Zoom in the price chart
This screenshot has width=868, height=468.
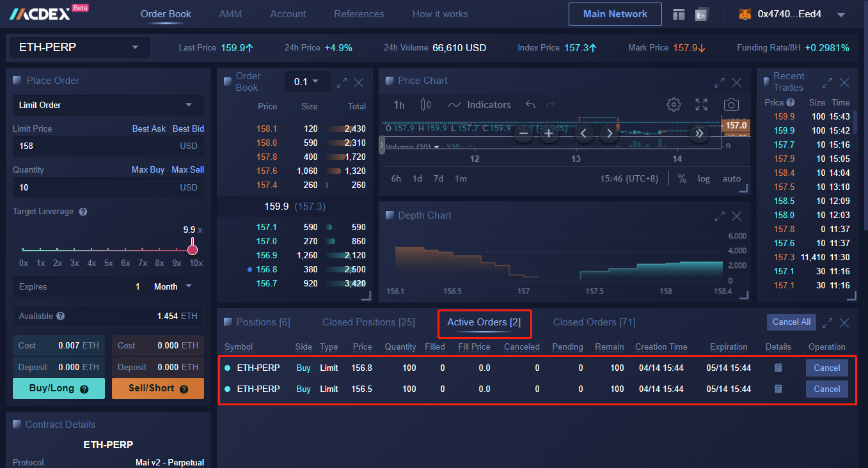pos(548,134)
